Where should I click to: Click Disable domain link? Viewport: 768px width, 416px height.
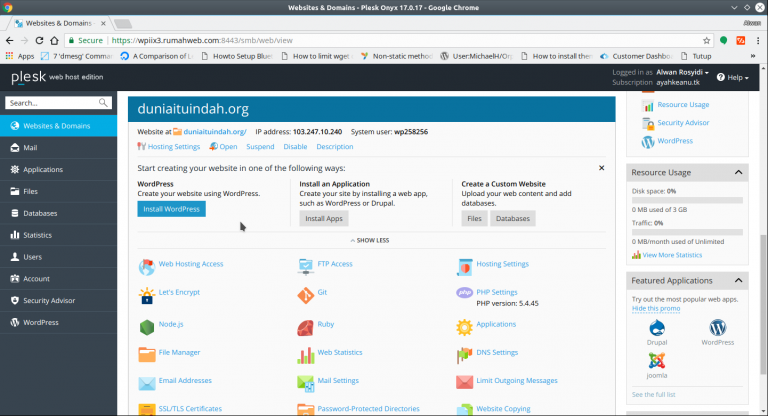(x=295, y=147)
